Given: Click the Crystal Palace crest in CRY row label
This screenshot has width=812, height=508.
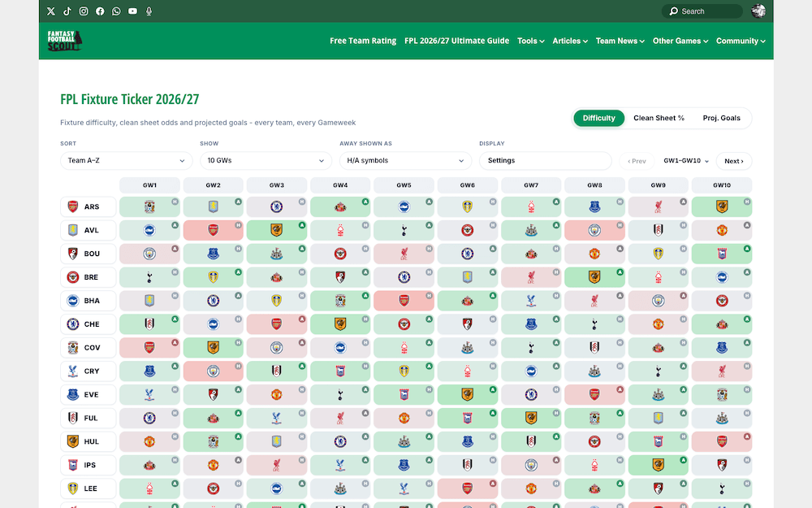Looking at the screenshot, I should 73,371.
